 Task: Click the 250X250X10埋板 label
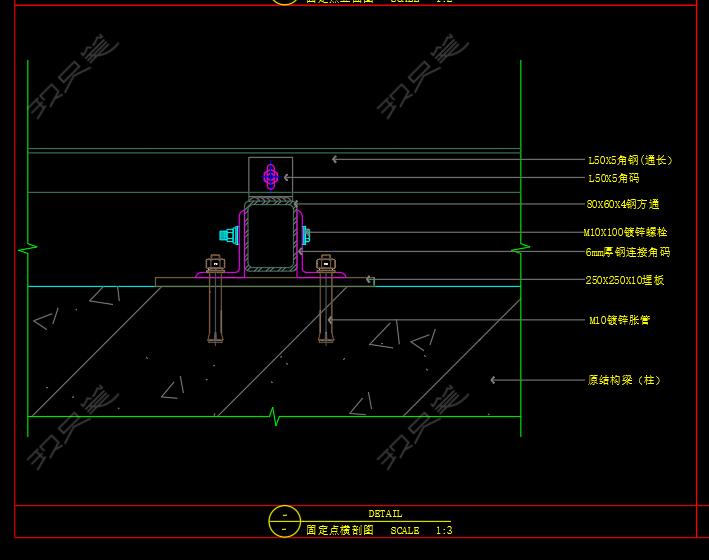(x=624, y=281)
